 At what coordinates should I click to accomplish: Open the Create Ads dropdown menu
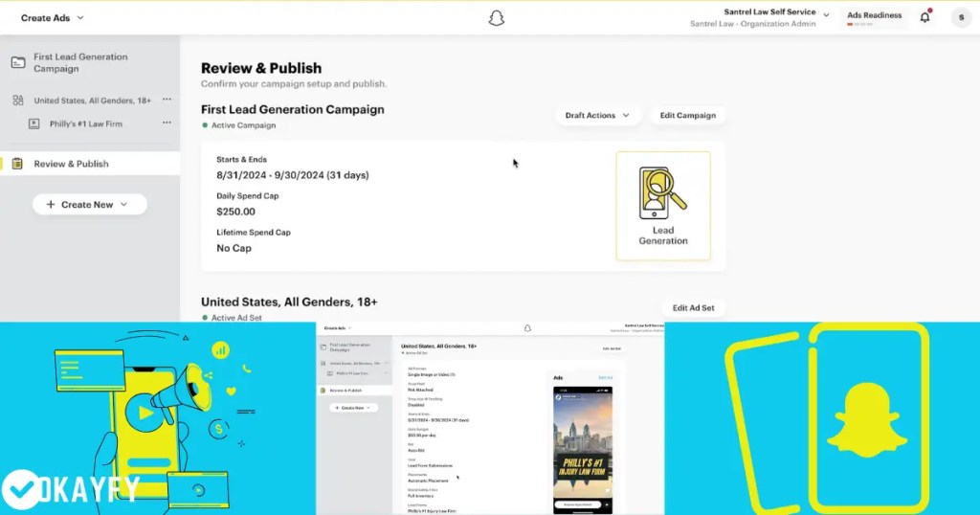(x=53, y=18)
